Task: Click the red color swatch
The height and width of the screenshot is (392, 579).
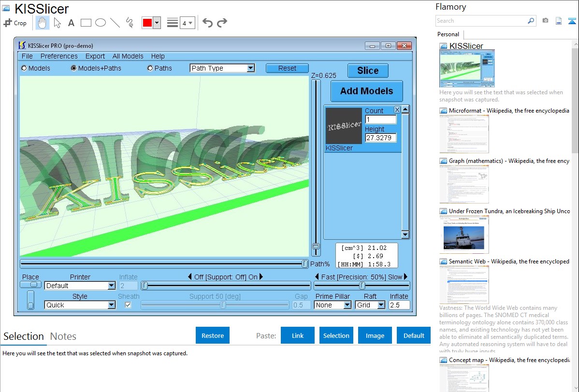Action: click(147, 23)
